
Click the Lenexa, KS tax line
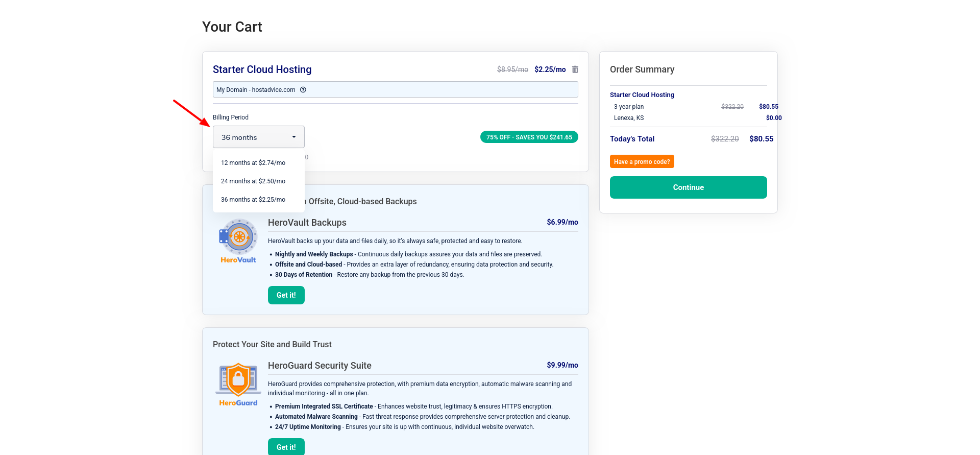click(x=629, y=118)
